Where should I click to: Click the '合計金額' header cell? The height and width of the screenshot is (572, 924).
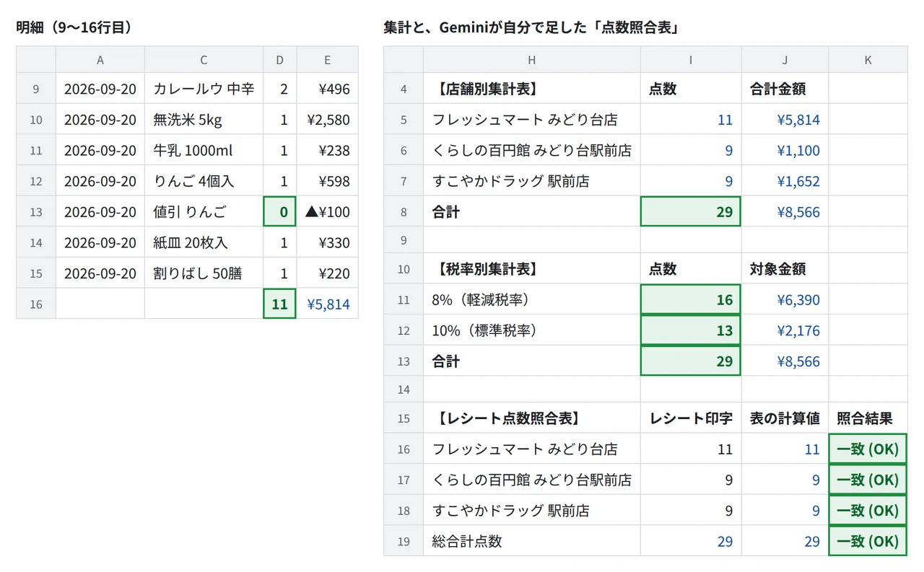785,89
